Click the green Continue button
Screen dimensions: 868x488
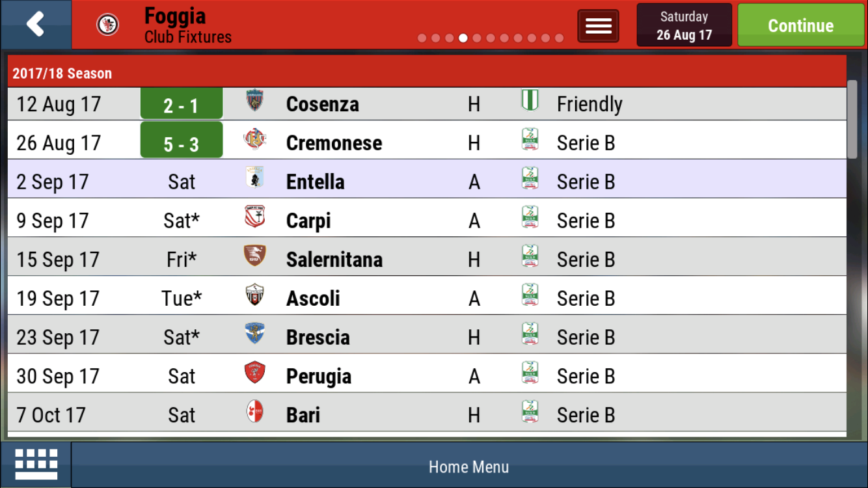pyautogui.click(x=801, y=25)
